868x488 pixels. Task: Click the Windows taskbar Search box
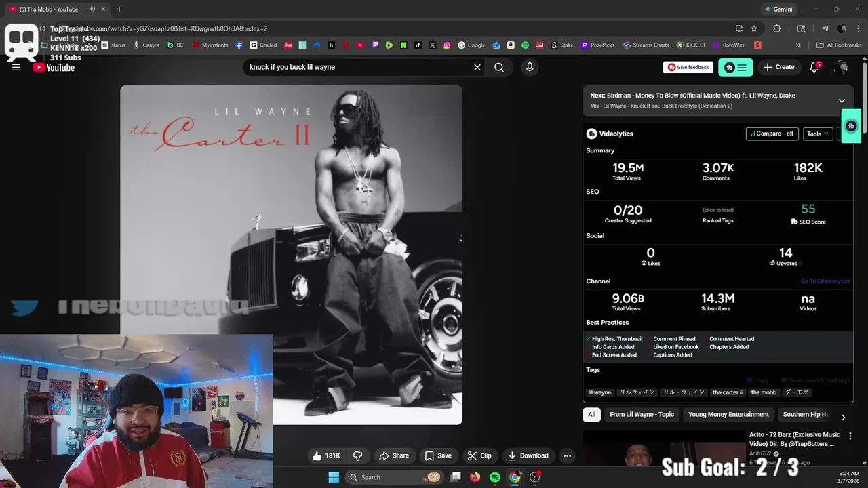click(395, 477)
